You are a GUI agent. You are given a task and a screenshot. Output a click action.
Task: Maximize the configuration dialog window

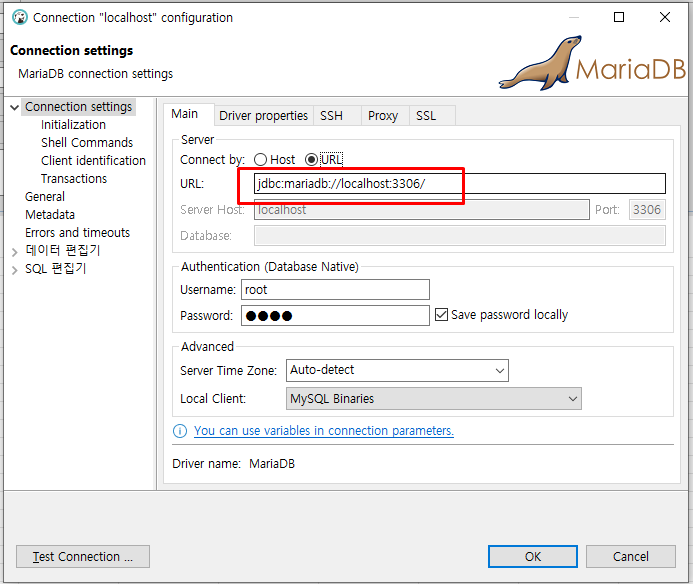(619, 17)
